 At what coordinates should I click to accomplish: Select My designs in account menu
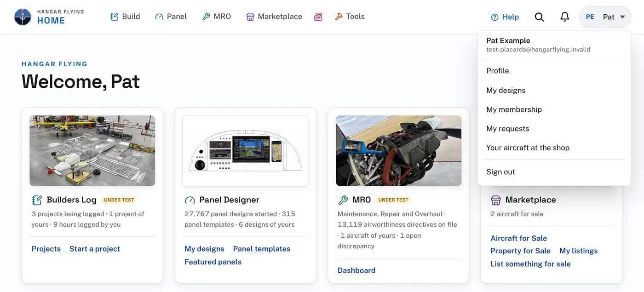click(x=554, y=90)
